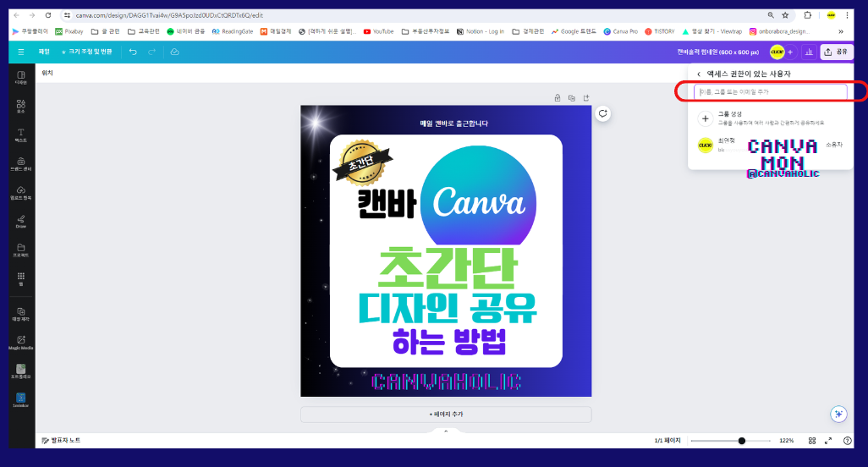
Task: Click the browser back arrow
Action: click(17, 15)
